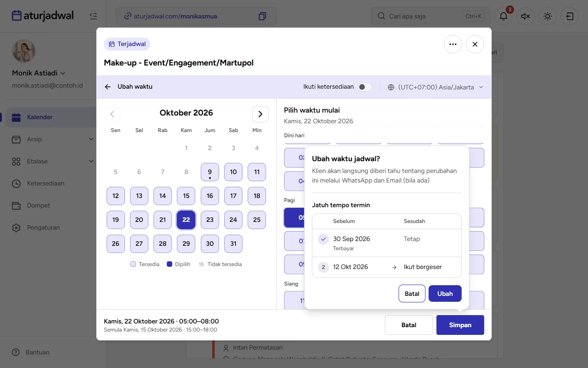
Task: Click the Terjadwal status badge
Action: (x=127, y=44)
